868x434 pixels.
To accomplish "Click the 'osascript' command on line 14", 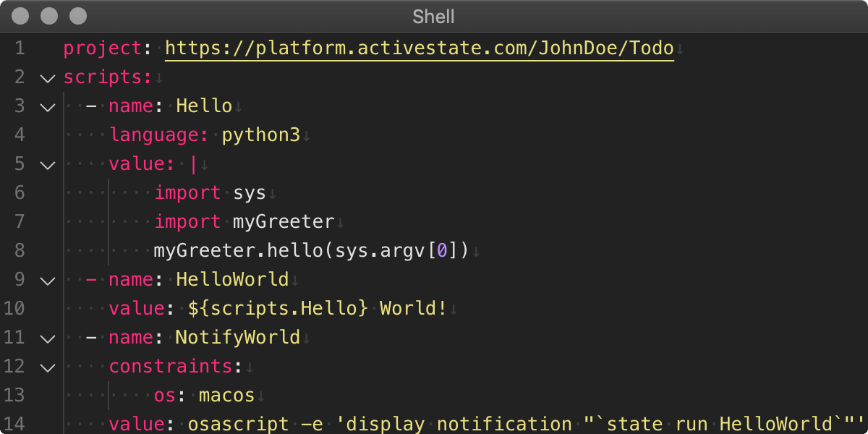I will tap(238, 425).
